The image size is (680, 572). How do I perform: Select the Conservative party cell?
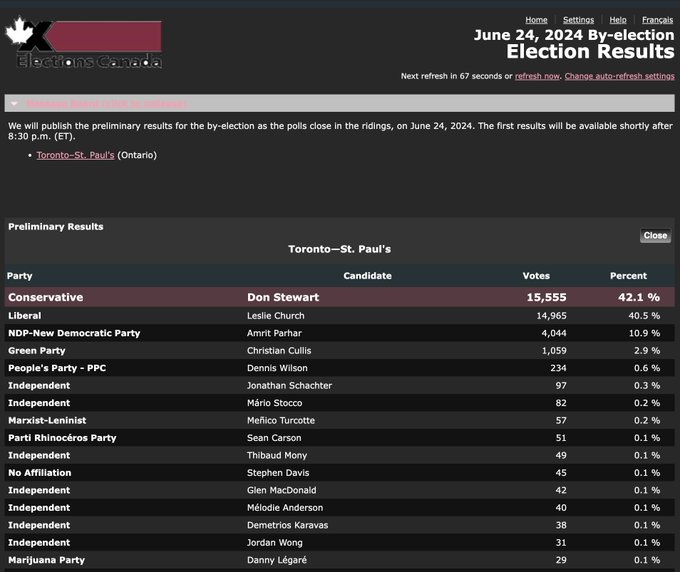click(x=46, y=297)
